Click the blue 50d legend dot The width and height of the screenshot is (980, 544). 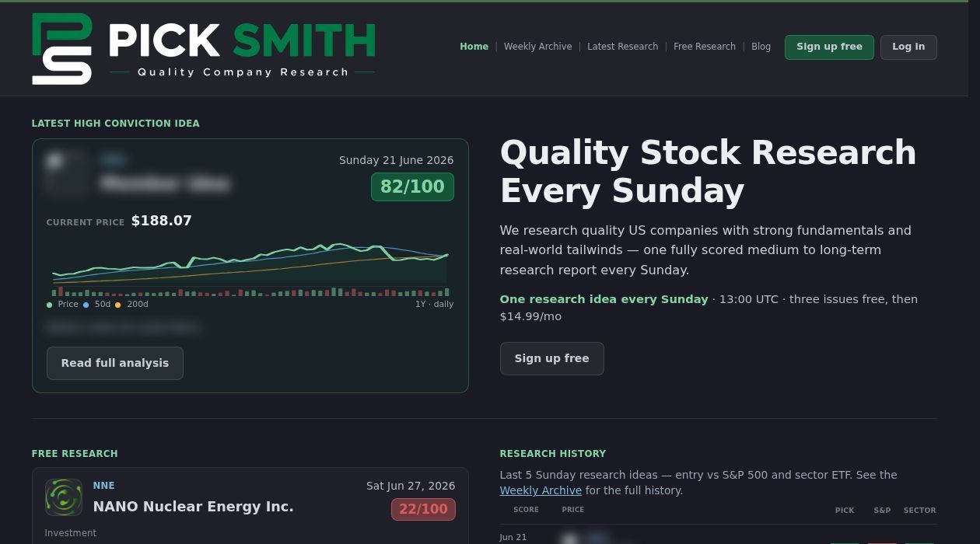[86, 305]
